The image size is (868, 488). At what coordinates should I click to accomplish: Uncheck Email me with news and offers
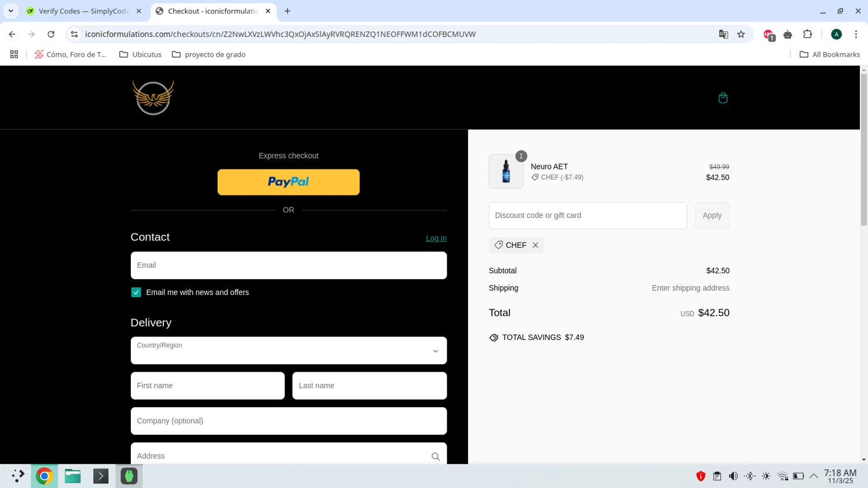coord(136,293)
